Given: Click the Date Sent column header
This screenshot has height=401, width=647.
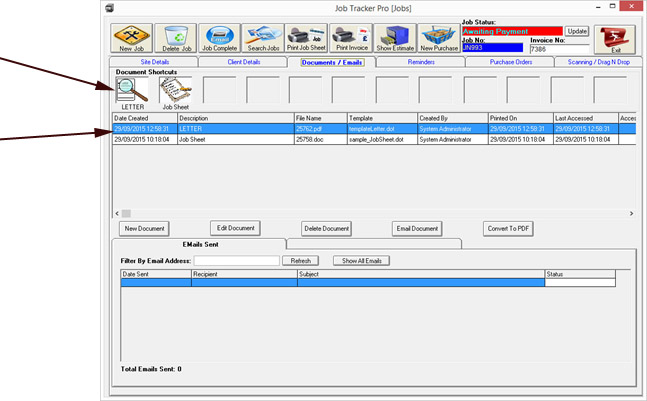Looking at the screenshot, I should click(x=156, y=274).
